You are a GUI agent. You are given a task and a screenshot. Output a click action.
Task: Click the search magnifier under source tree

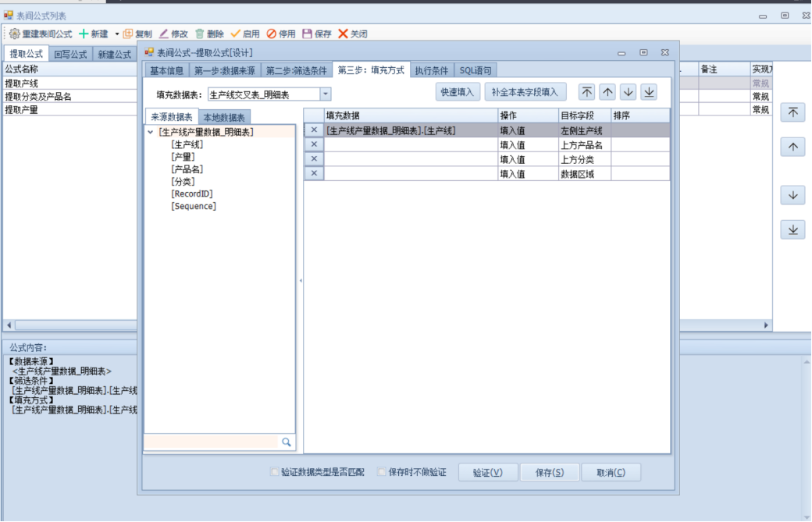287,442
